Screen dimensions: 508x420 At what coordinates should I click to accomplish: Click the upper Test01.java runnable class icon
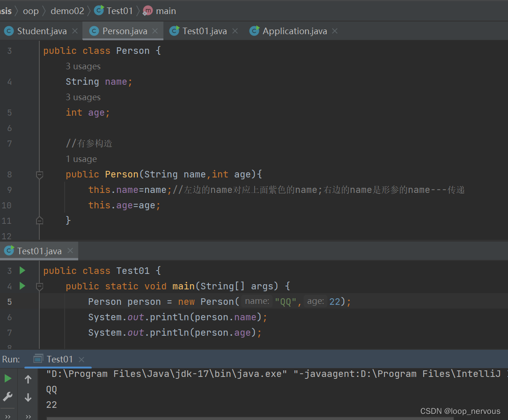point(174,31)
